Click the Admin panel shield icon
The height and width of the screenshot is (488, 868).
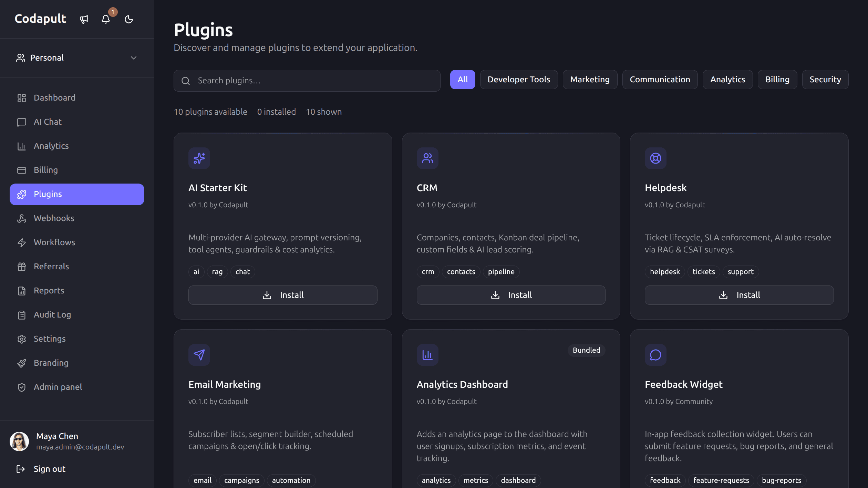22,387
